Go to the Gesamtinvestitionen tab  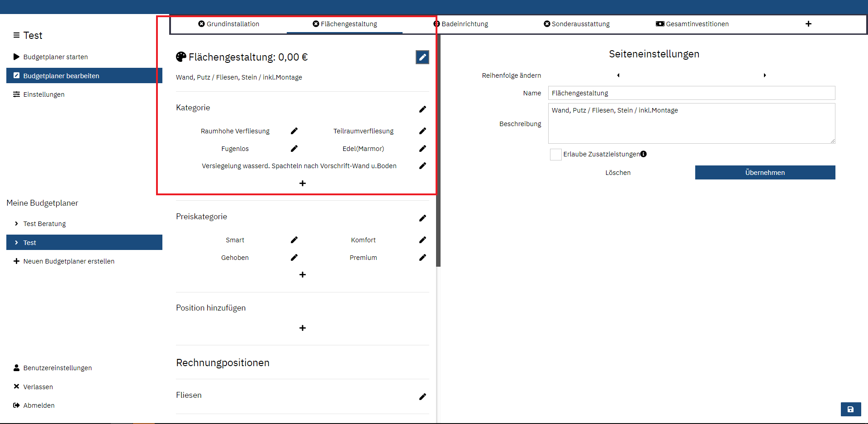coord(692,24)
